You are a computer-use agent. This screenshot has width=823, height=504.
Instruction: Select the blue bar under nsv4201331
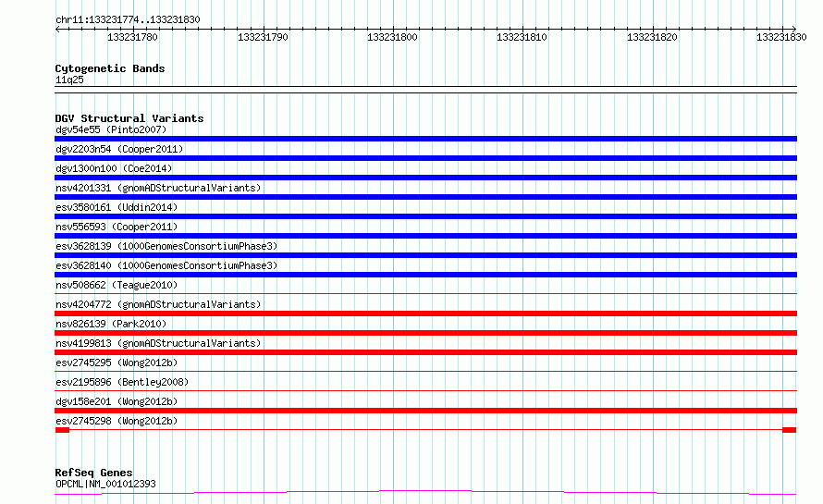coord(425,197)
